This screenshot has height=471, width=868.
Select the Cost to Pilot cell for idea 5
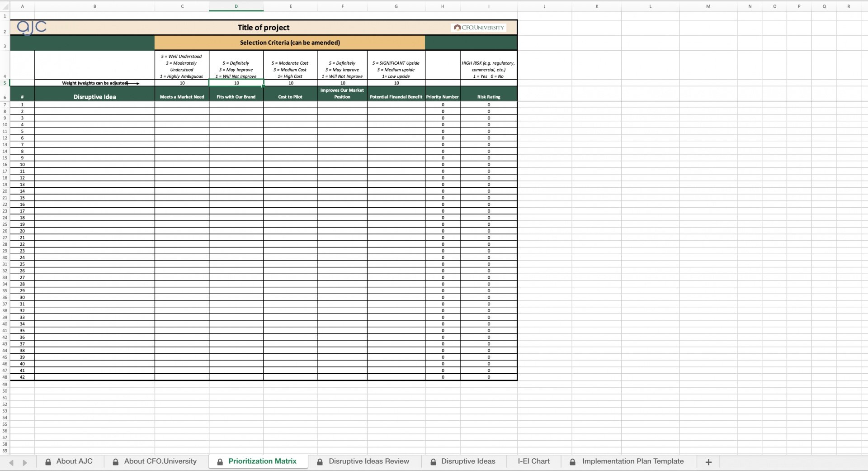291,131
